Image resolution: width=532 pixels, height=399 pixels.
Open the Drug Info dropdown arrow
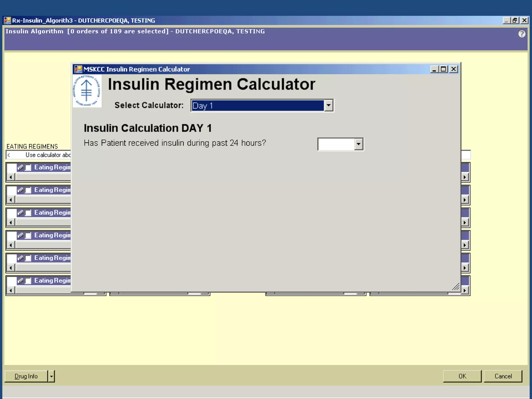(51, 376)
